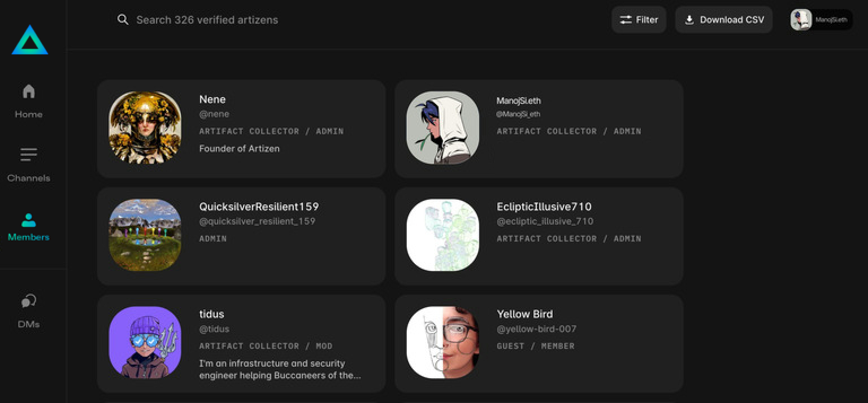Select the Members sidebar icon
868x403 pixels.
pos(28,220)
